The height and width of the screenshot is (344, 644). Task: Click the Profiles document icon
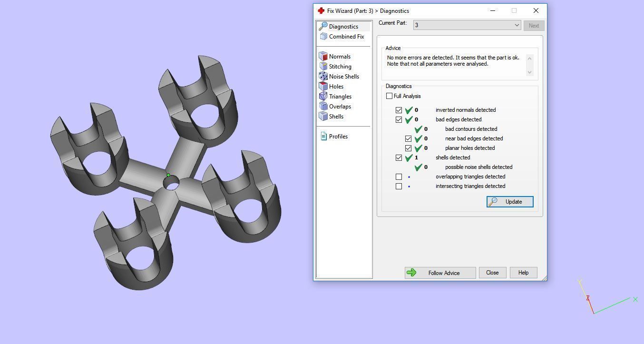click(323, 136)
